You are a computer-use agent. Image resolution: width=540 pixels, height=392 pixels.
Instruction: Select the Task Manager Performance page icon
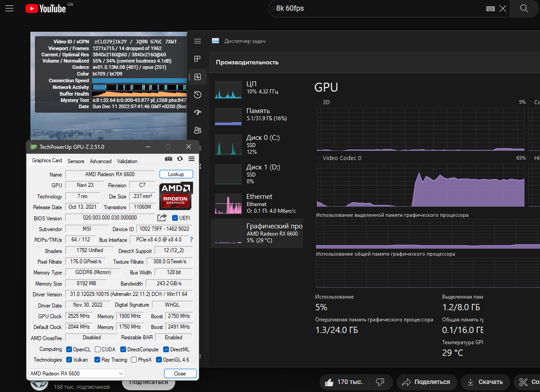click(198, 77)
